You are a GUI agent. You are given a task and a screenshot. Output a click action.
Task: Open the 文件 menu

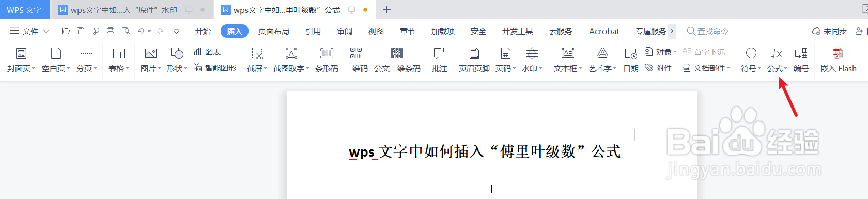coord(29,31)
